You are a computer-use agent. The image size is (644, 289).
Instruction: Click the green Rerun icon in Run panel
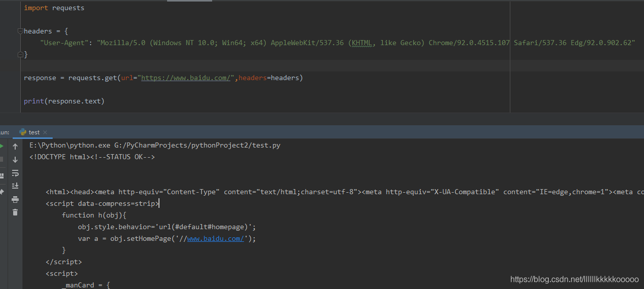click(2, 147)
